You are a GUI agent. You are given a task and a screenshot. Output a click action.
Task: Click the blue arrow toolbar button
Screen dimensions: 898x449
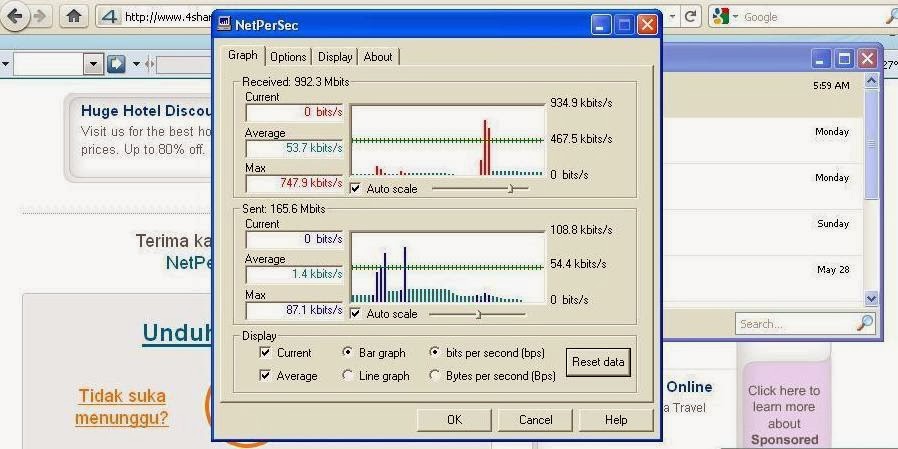pos(116,64)
